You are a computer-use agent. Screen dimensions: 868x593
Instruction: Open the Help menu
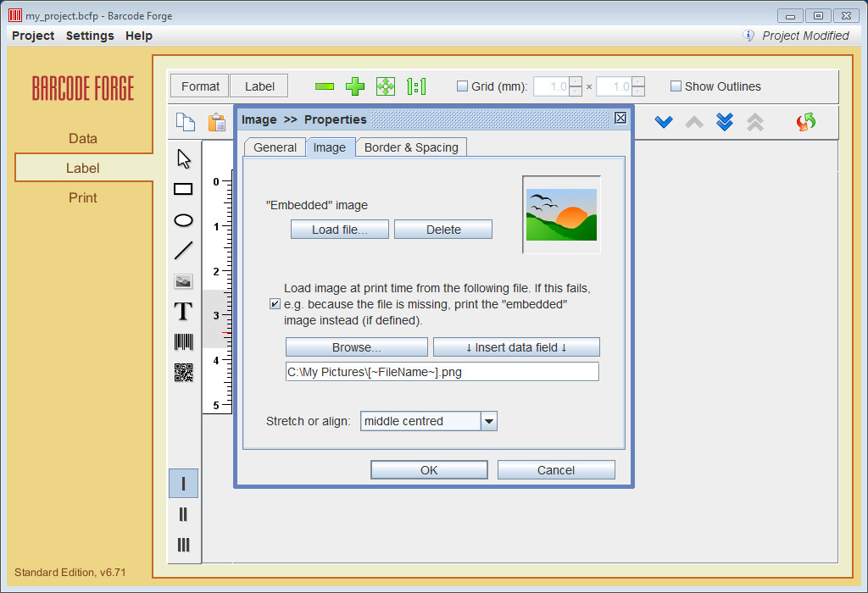139,36
